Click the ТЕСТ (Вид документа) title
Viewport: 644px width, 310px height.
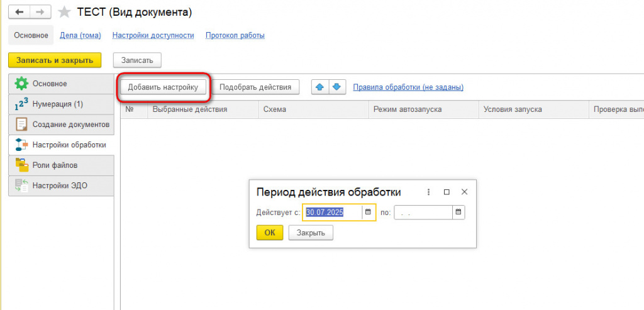(x=135, y=13)
